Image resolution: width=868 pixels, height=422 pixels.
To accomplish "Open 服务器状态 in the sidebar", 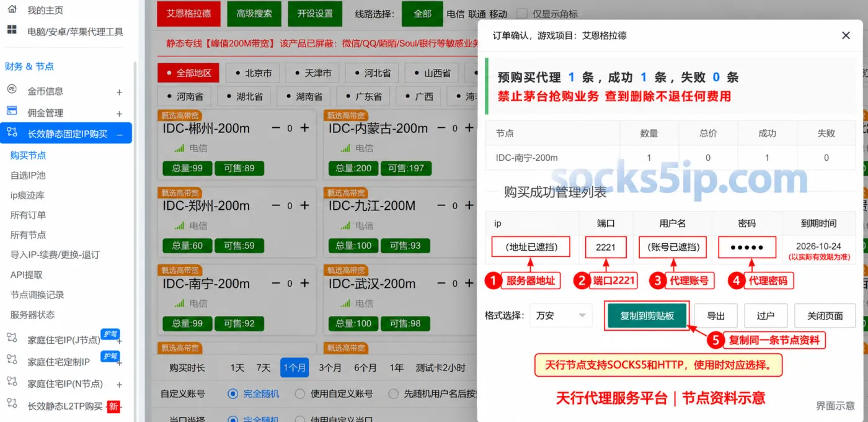I will tap(32, 314).
